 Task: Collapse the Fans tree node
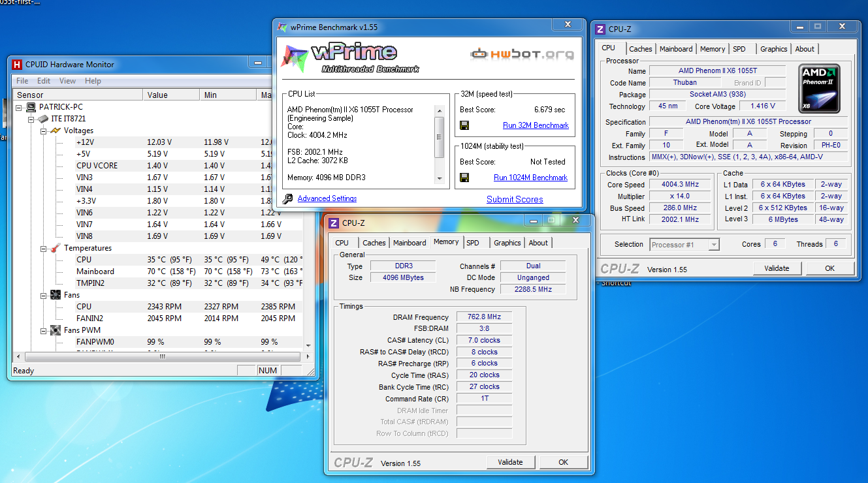tap(43, 295)
